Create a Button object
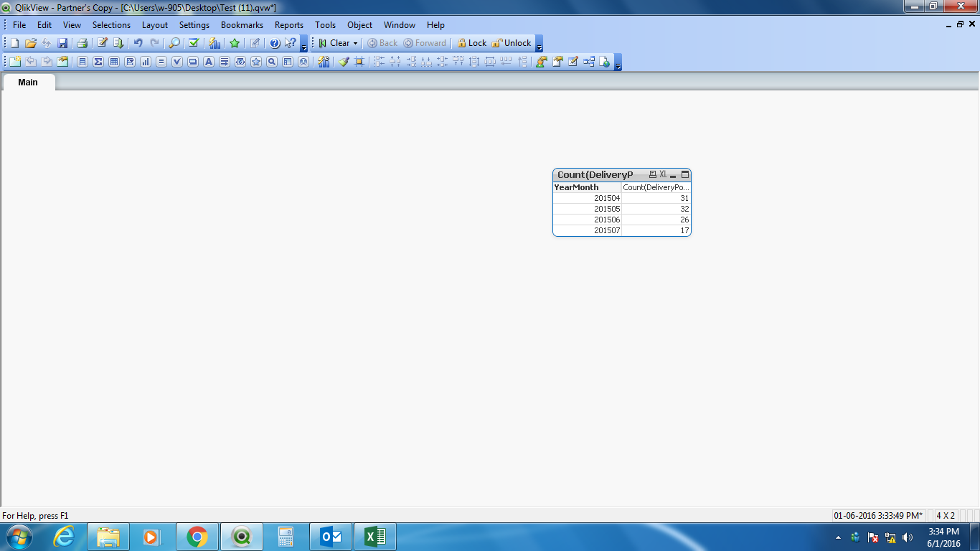Viewport: 980px width, 551px height. click(193, 62)
